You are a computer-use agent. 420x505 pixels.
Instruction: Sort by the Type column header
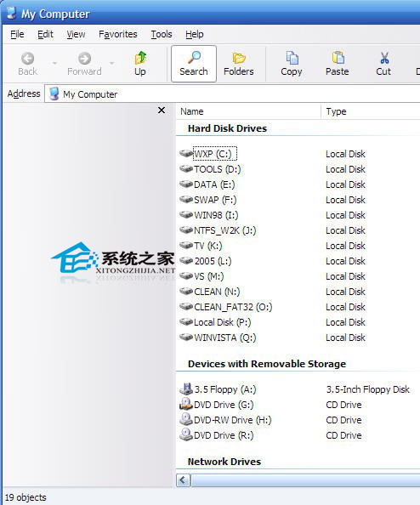pyautogui.click(x=371, y=111)
